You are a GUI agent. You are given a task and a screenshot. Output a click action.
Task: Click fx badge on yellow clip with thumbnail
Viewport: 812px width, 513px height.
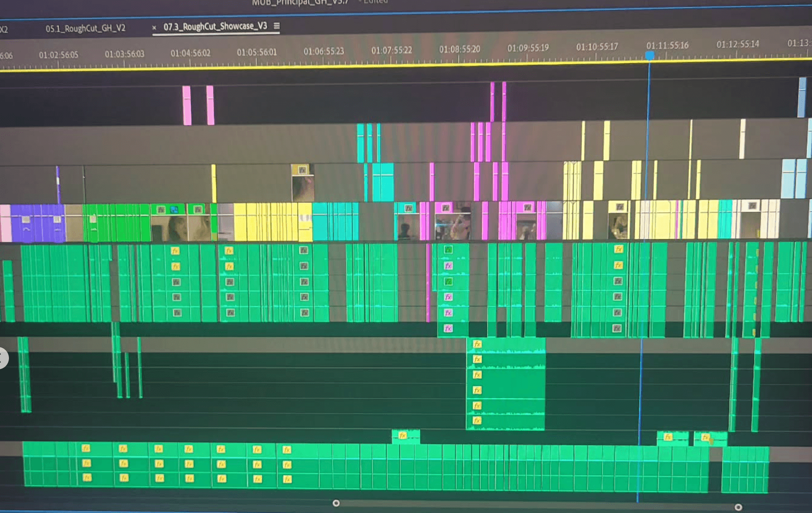[x=620, y=207]
